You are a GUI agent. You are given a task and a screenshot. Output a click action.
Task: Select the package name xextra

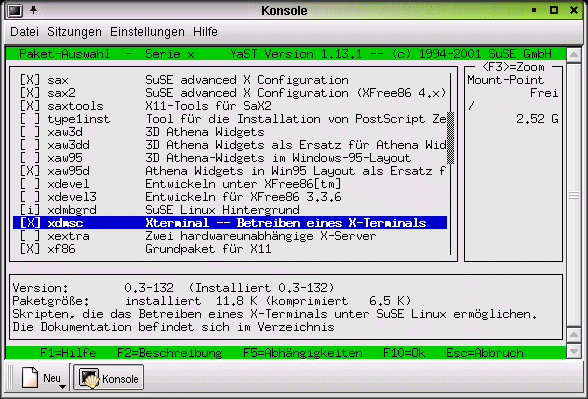point(69,236)
